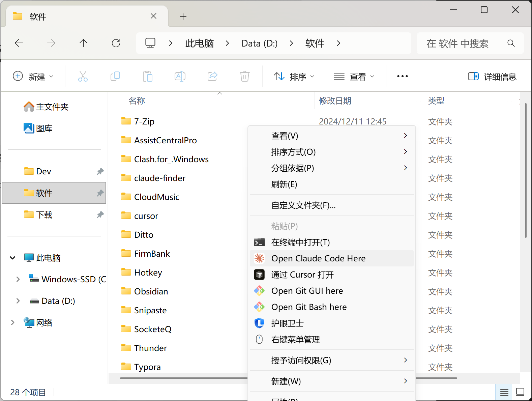Click the Cursor app icon in context menu

pyautogui.click(x=259, y=275)
